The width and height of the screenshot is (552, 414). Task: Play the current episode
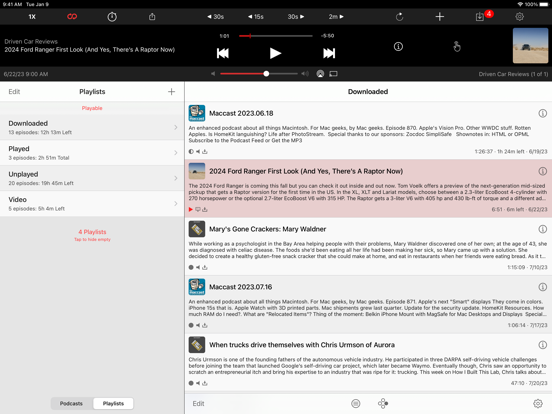pyautogui.click(x=275, y=53)
